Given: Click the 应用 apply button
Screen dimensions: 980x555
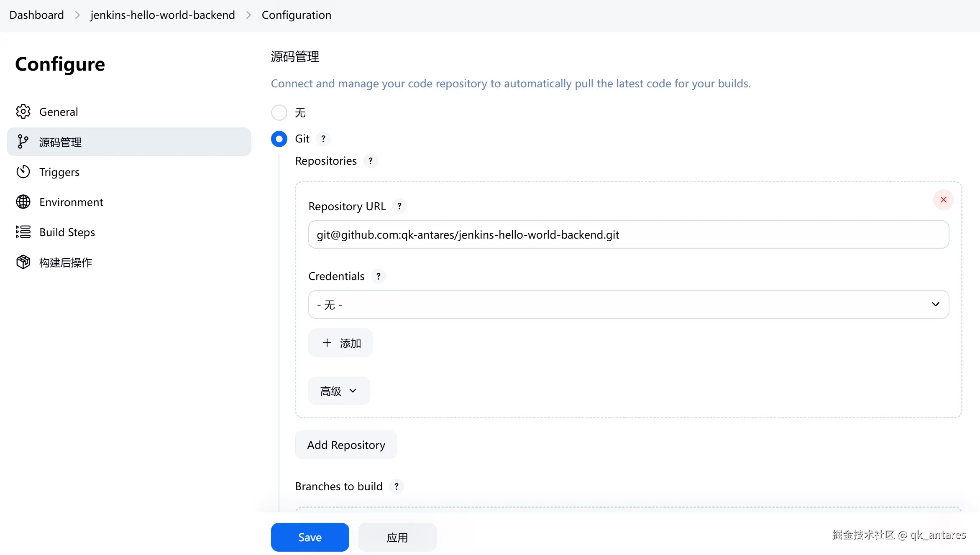Looking at the screenshot, I should coord(397,537).
